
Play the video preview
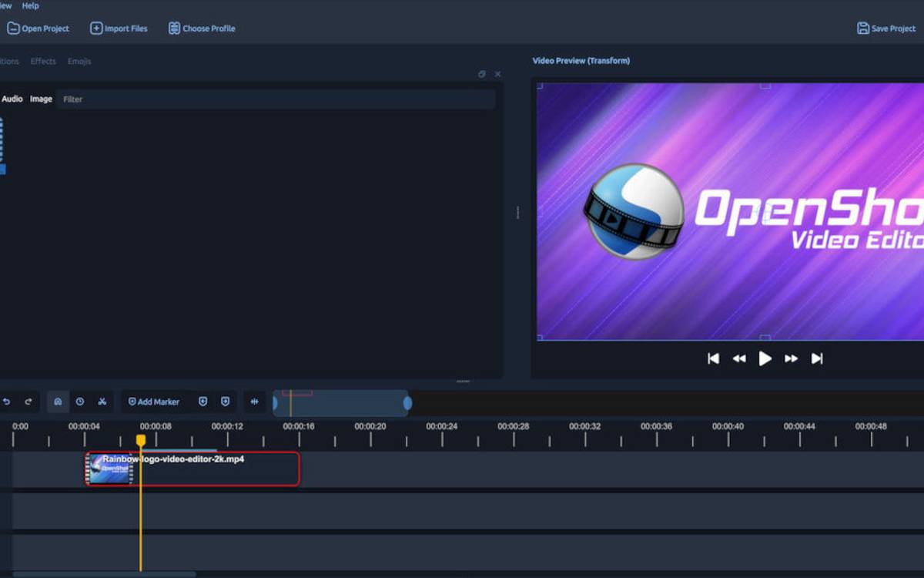pos(765,358)
